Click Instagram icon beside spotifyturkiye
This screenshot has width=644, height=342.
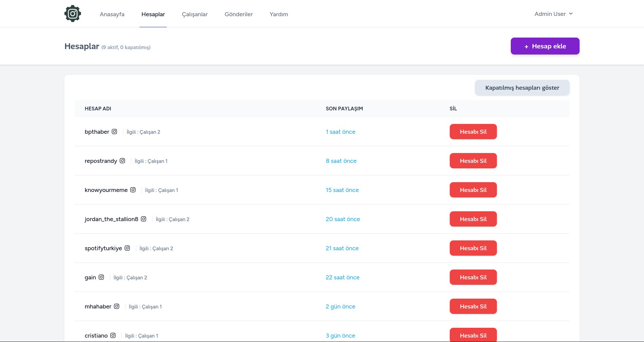tap(127, 248)
